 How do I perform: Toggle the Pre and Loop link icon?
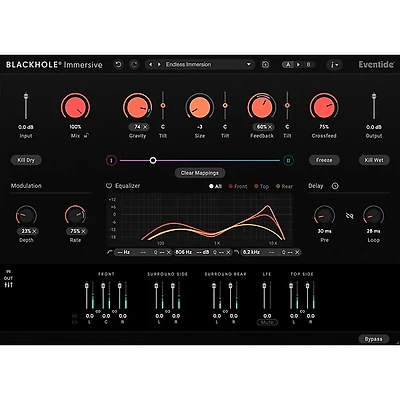[x=349, y=216]
